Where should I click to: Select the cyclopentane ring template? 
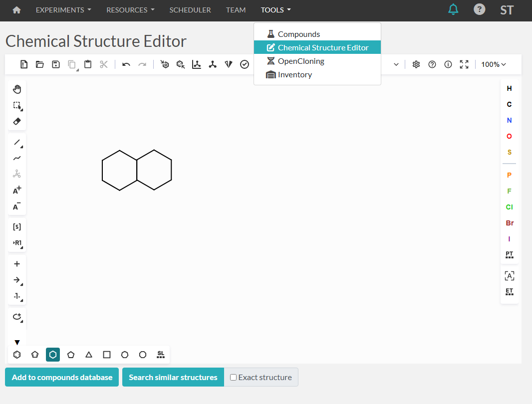pos(71,355)
